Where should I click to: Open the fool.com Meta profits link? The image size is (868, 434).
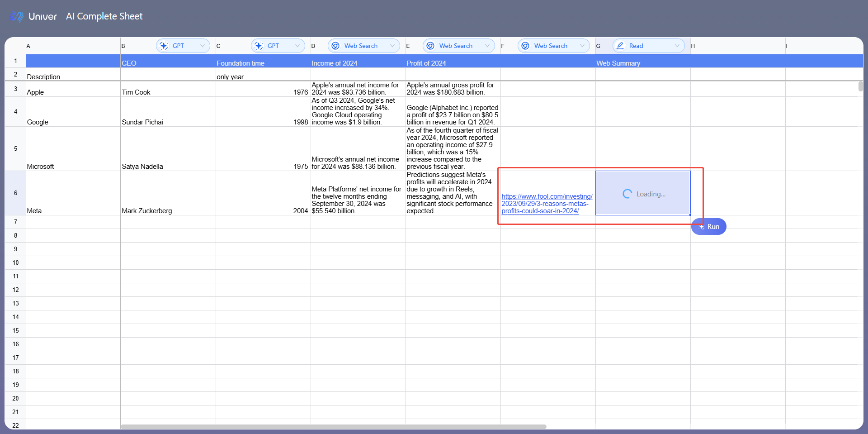pyautogui.click(x=547, y=204)
